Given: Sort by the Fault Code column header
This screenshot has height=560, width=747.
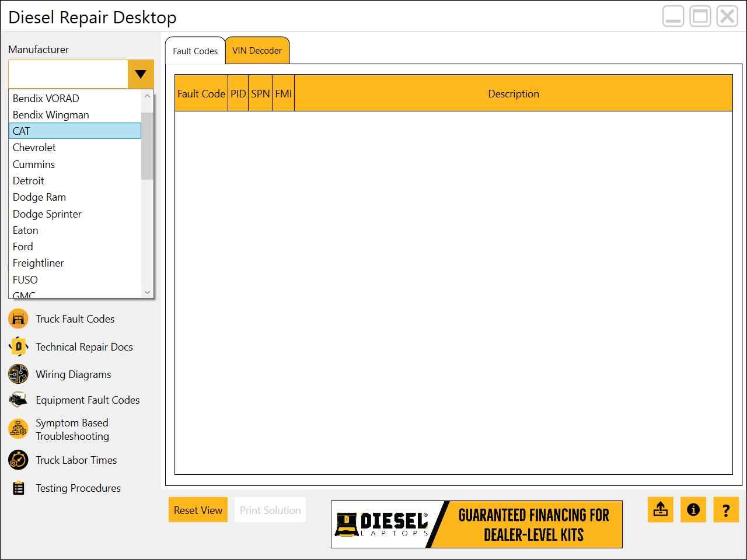Looking at the screenshot, I should coord(201,93).
